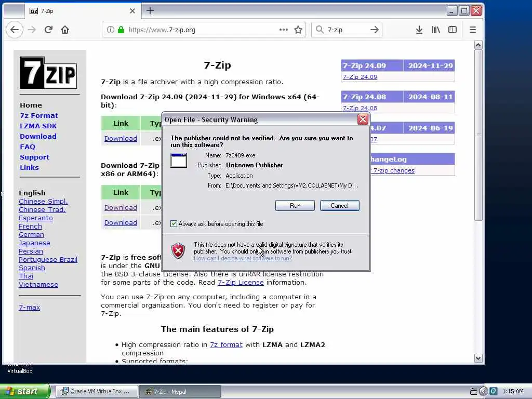Screen dimensions: 532x399
Task: Open the FAQ sidebar link
Action: coord(28,147)
